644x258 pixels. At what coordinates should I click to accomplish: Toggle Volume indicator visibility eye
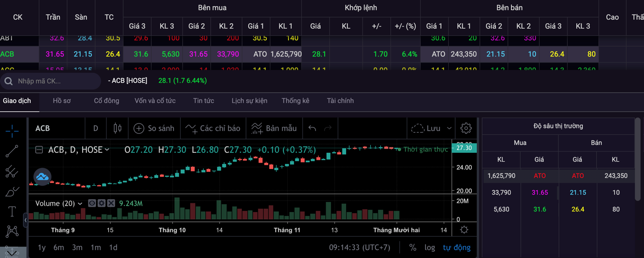pyautogui.click(x=92, y=203)
